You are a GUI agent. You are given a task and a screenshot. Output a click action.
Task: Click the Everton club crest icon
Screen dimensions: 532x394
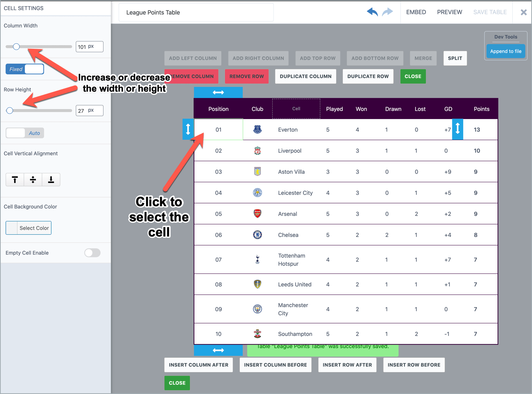257,129
